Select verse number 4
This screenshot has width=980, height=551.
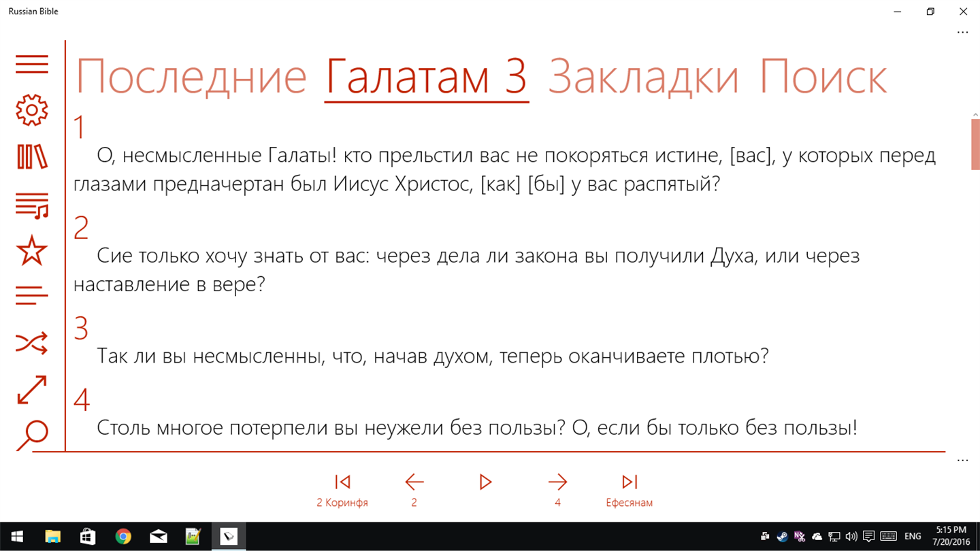82,400
